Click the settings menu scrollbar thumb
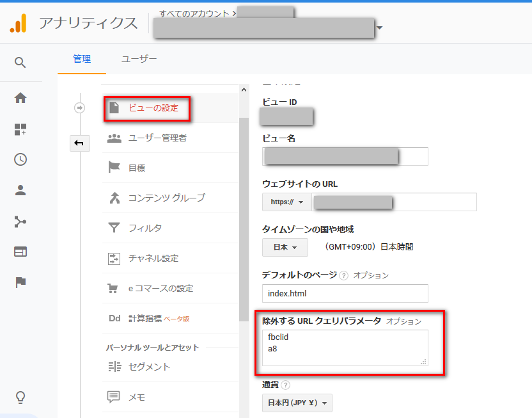 pos(244,219)
